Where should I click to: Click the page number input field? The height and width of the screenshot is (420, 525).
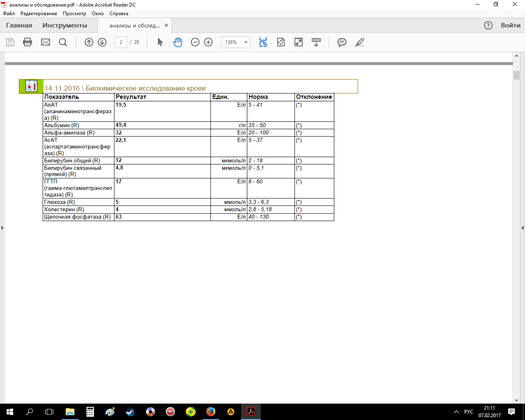121,42
